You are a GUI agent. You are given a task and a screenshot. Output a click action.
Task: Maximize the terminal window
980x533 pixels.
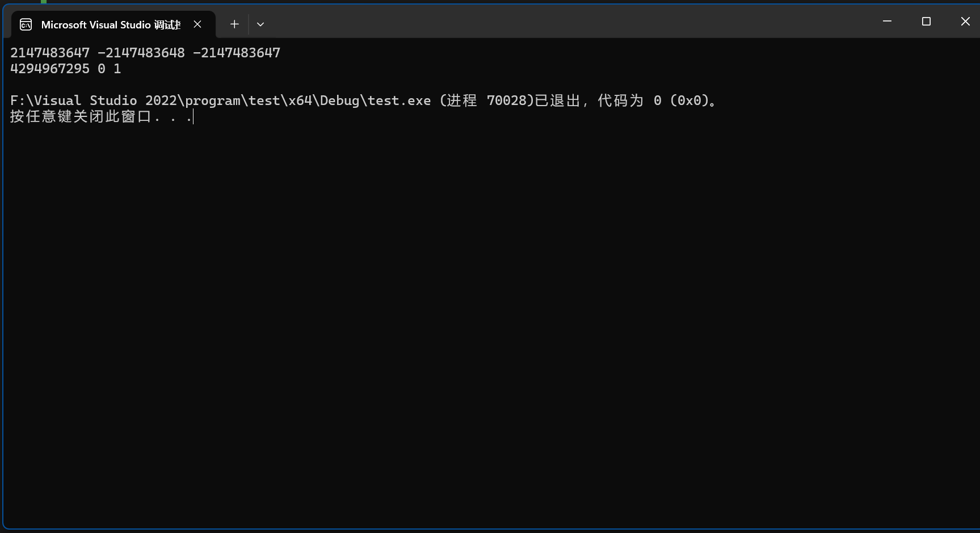click(x=926, y=22)
